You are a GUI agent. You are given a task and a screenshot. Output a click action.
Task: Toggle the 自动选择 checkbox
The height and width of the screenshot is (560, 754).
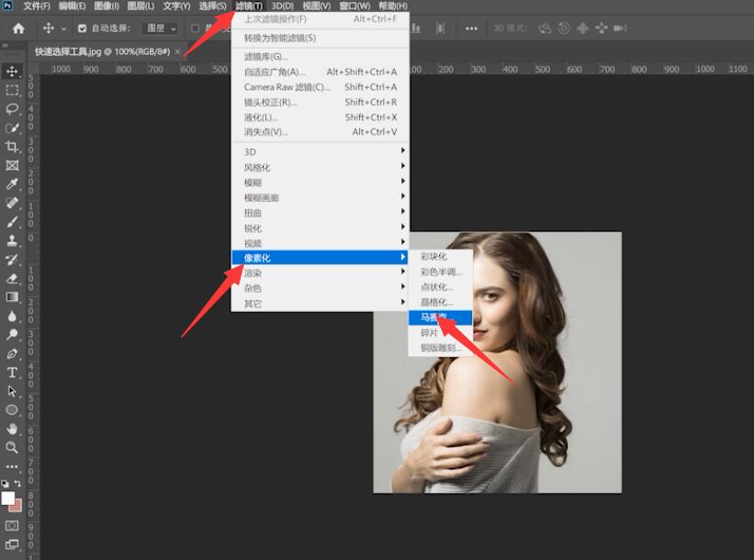[x=83, y=28]
